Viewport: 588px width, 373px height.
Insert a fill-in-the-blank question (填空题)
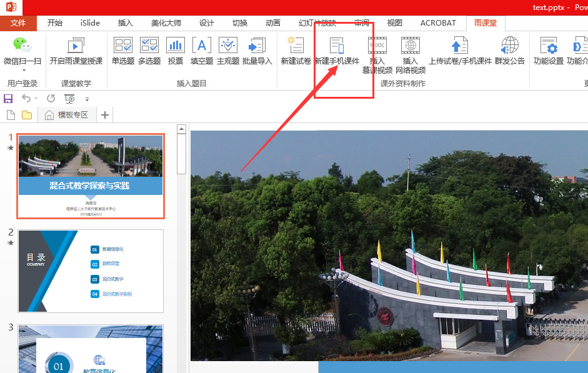[x=202, y=51]
